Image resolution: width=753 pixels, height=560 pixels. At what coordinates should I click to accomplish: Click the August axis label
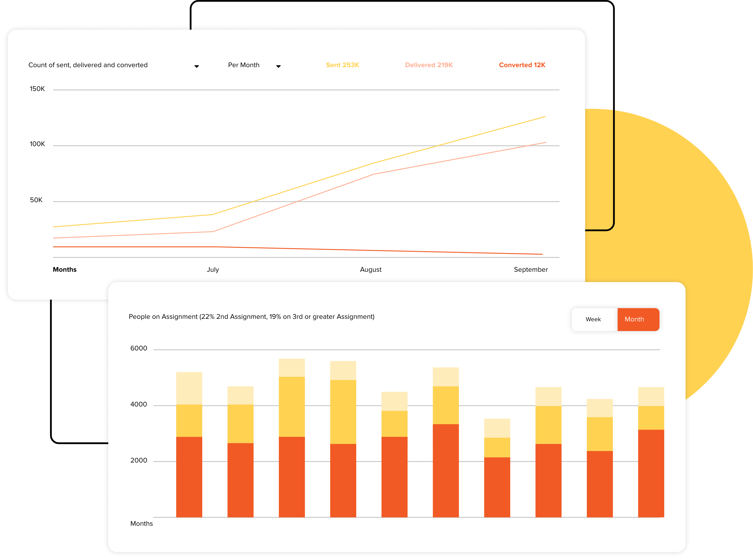click(x=371, y=270)
